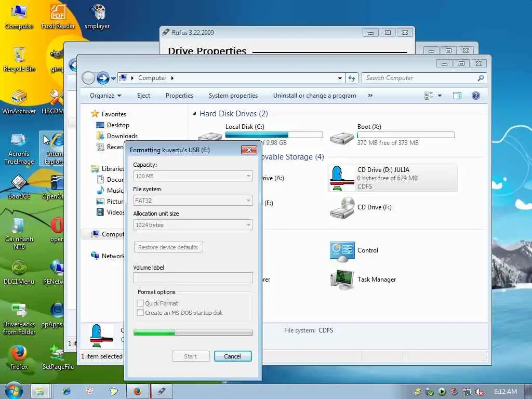Launch WinArchiver from the desktop

pos(19,102)
